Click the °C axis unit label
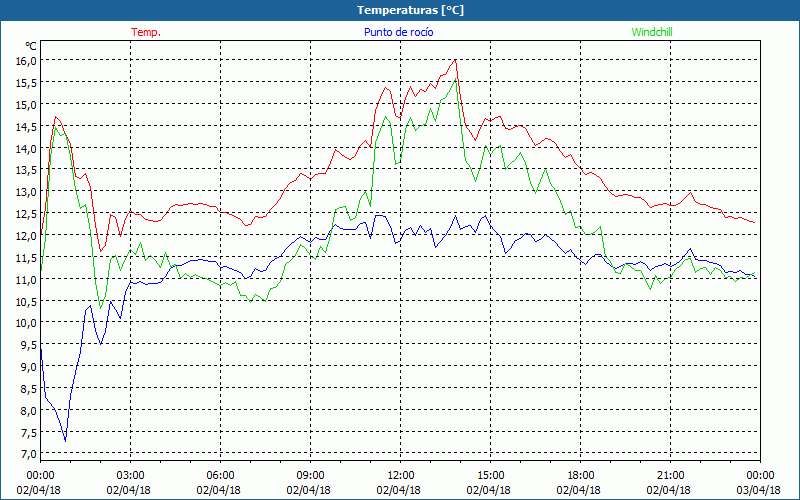 [x=31, y=46]
